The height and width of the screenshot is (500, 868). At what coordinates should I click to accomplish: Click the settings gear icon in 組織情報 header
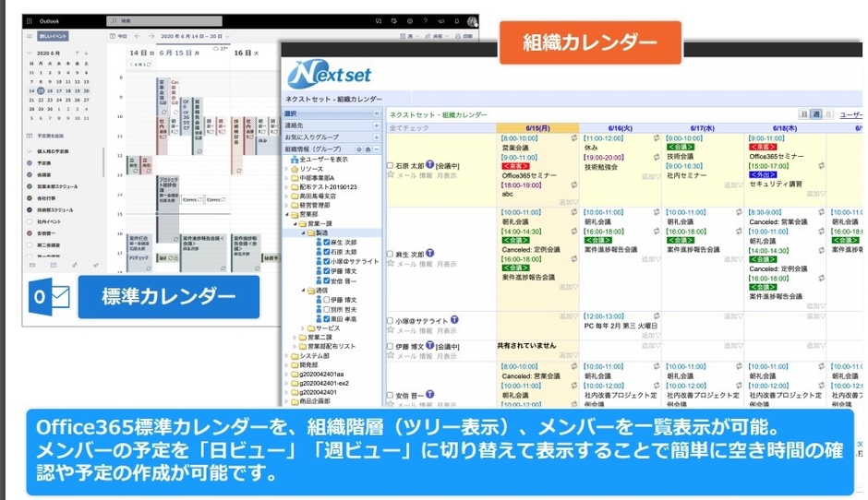(x=358, y=149)
